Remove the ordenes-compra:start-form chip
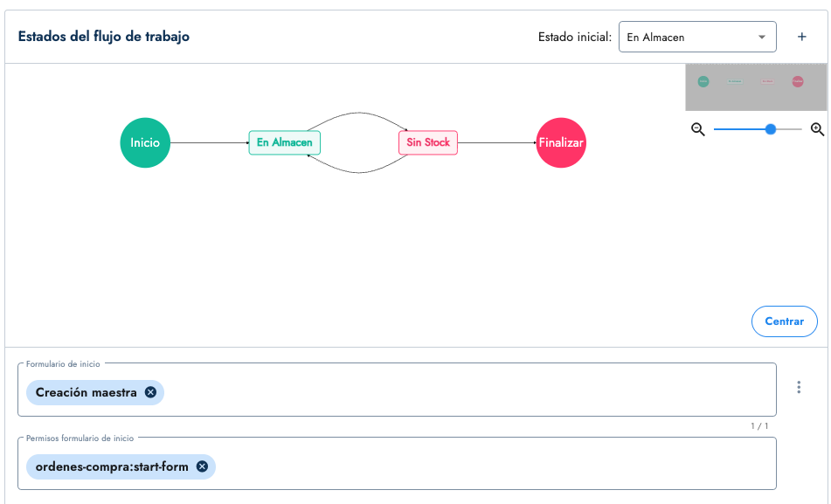 tap(202, 467)
